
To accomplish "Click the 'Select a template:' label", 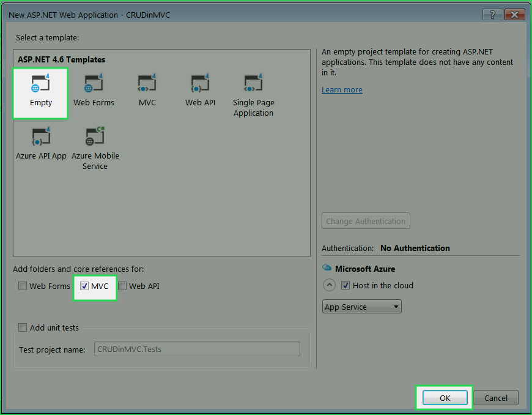I will [x=48, y=38].
